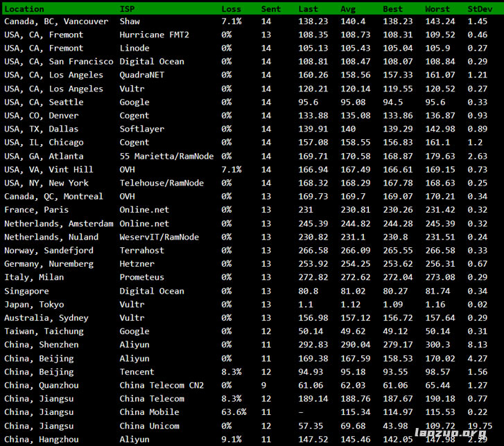Screen dimensions: 504x446
Task: Select the Hurricane FMT2 ISP entry
Action: (154, 35)
